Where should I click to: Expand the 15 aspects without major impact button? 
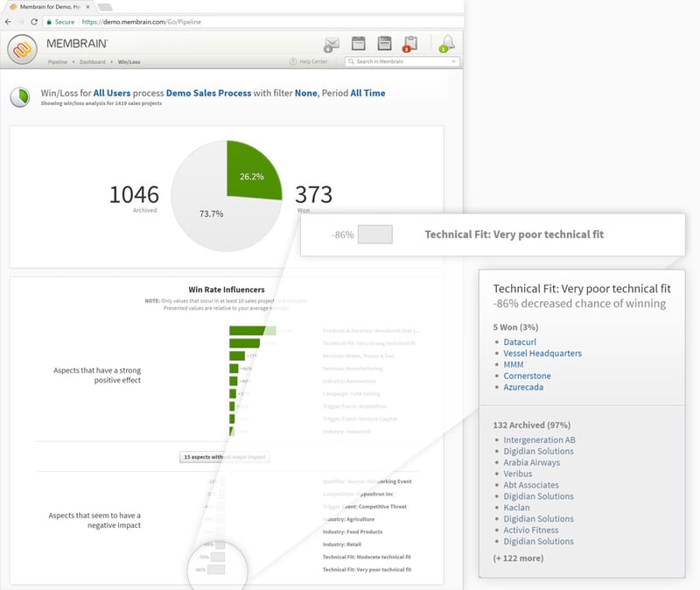point(225,457)
